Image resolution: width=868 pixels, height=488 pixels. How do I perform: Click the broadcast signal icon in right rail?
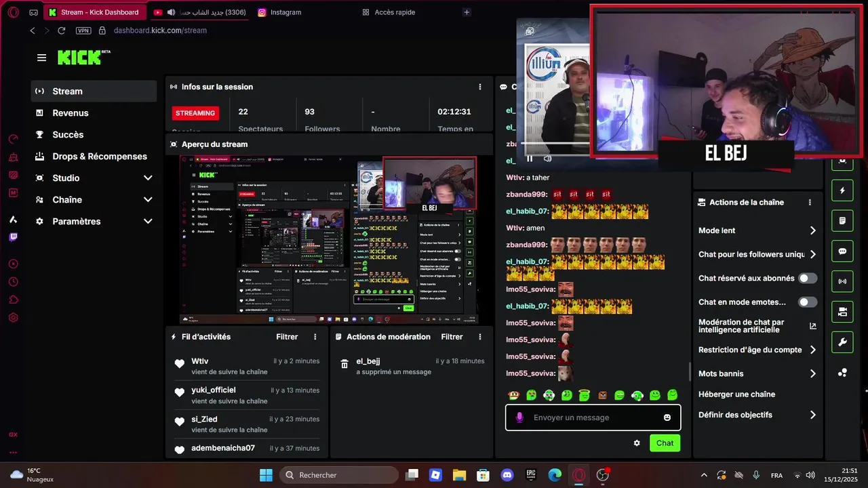click(x=842, y=281)
